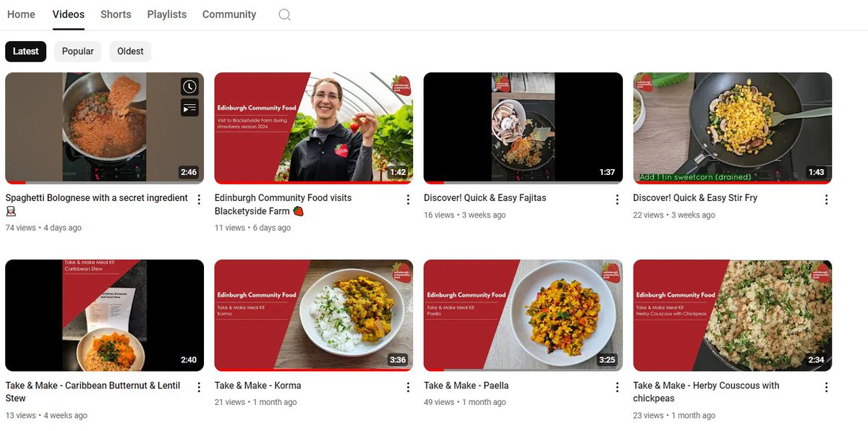The image size is (868, 431).
Task: Click '49 views • 1 month ago' text
Action: 465,402
